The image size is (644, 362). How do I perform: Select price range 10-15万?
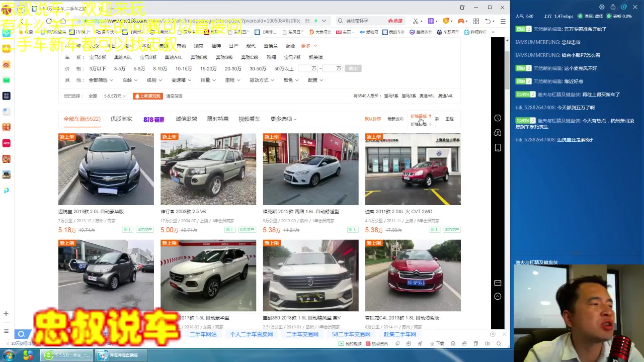click(184, 68)
